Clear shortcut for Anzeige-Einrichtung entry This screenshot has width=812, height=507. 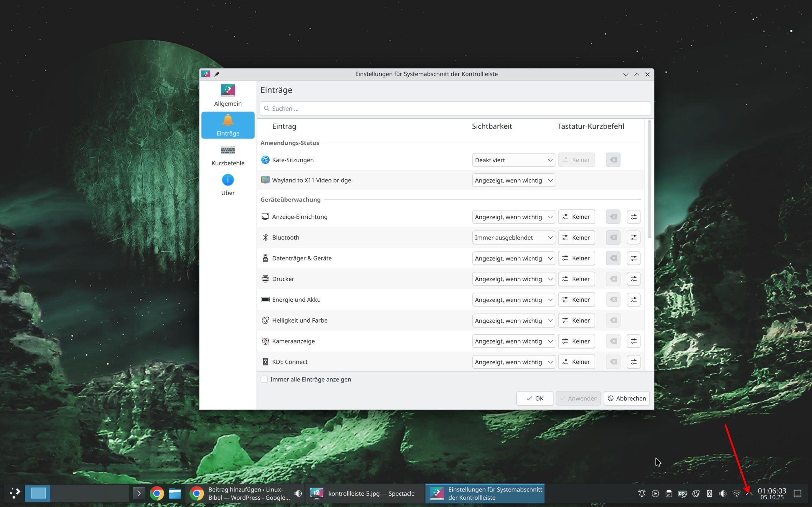(613, 217)
